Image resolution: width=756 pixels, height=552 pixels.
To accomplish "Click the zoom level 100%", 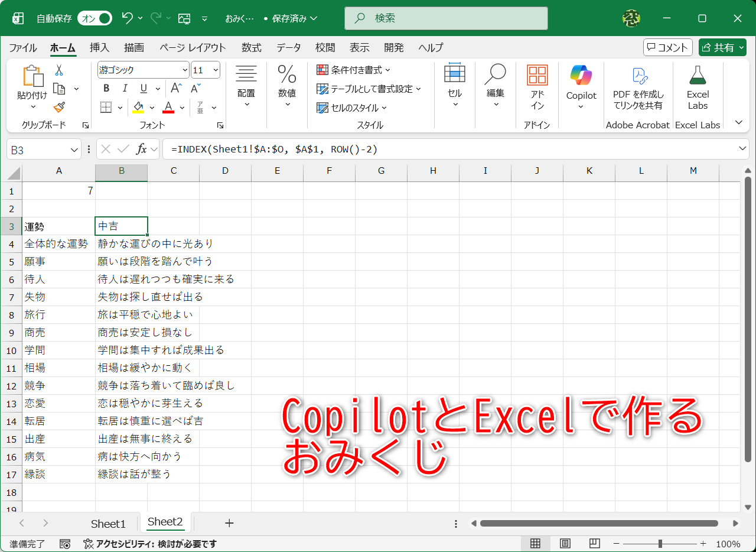I will pyautogui.click(x=728, y=544).
